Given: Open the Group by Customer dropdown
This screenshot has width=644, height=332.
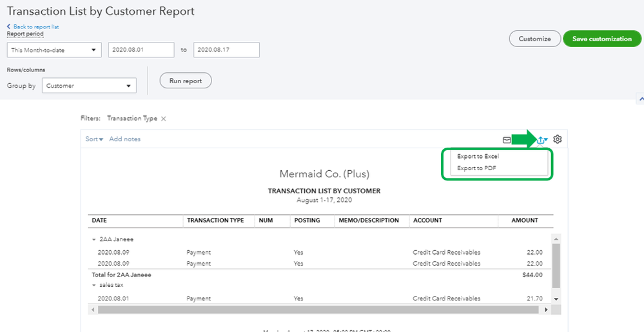Looking at the screenshot, I should (89, 86).
